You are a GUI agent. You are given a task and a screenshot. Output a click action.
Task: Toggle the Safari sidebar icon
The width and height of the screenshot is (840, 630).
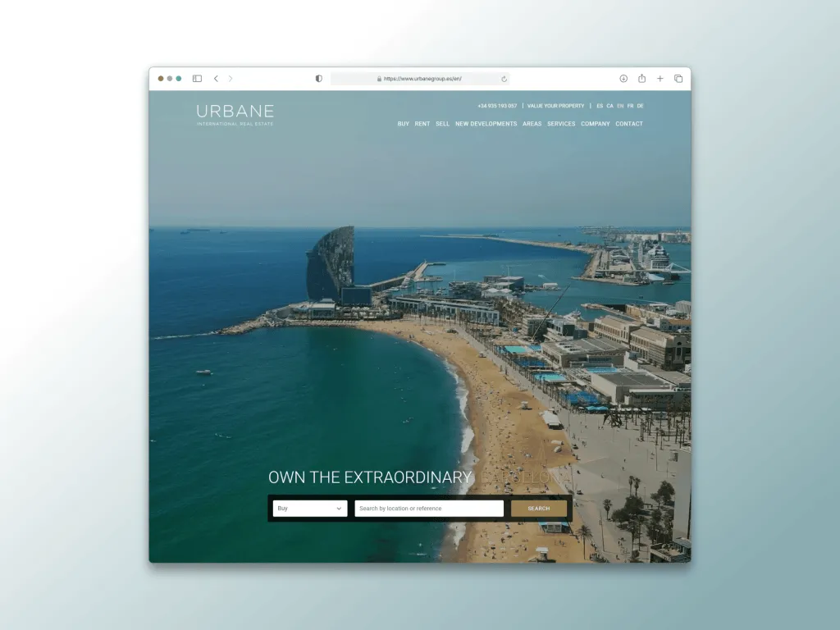196,78
